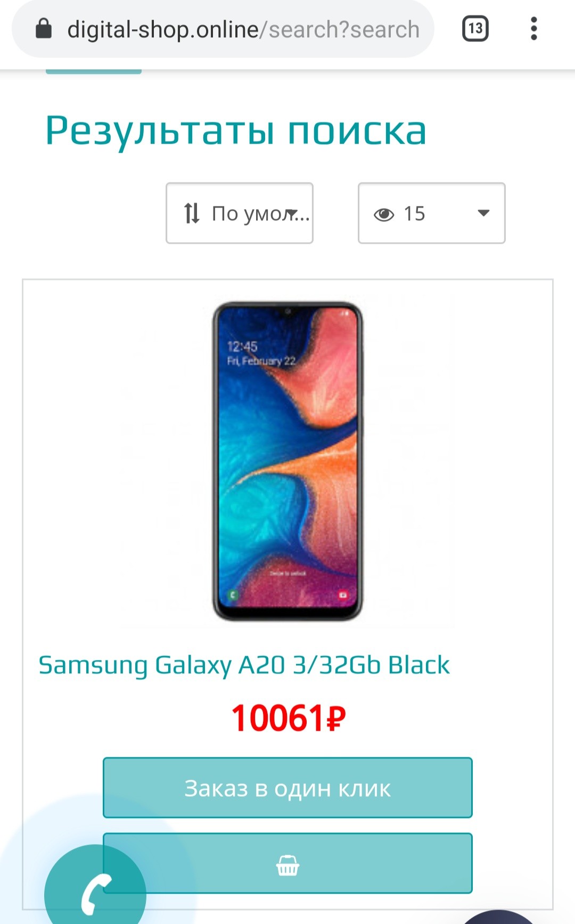Click the 10061₽ price

[288, 718]
